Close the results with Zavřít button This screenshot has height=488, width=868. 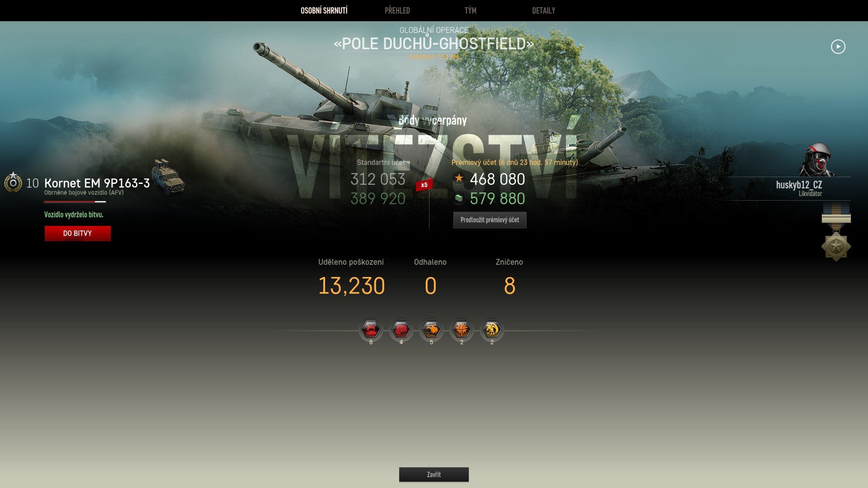[x=434, y=474]
